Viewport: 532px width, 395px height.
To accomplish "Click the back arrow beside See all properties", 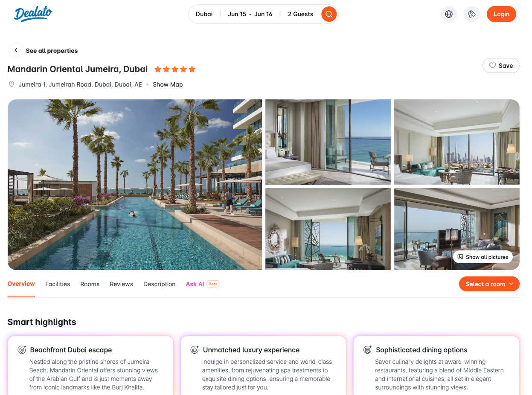I will tap(16, 50).
